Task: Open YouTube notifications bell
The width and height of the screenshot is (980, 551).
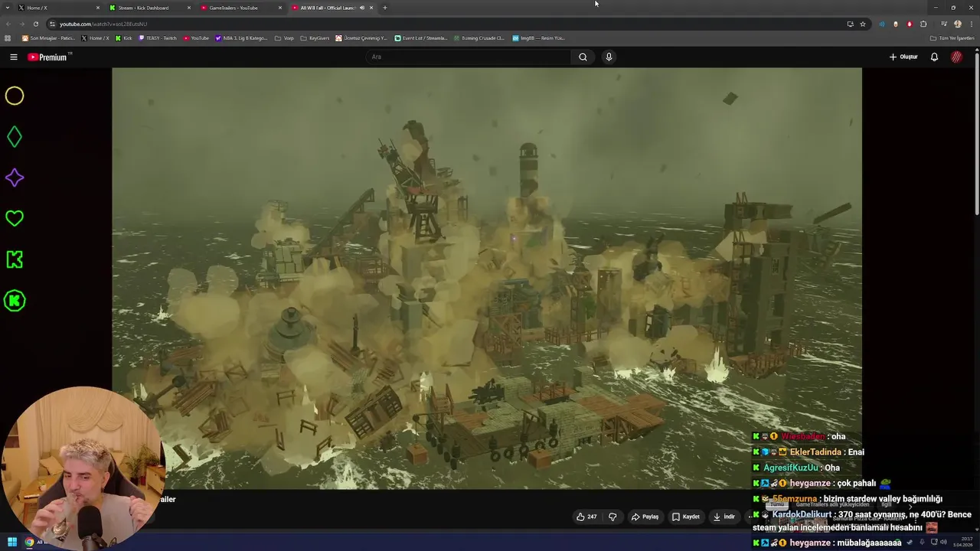Action: 934,57
